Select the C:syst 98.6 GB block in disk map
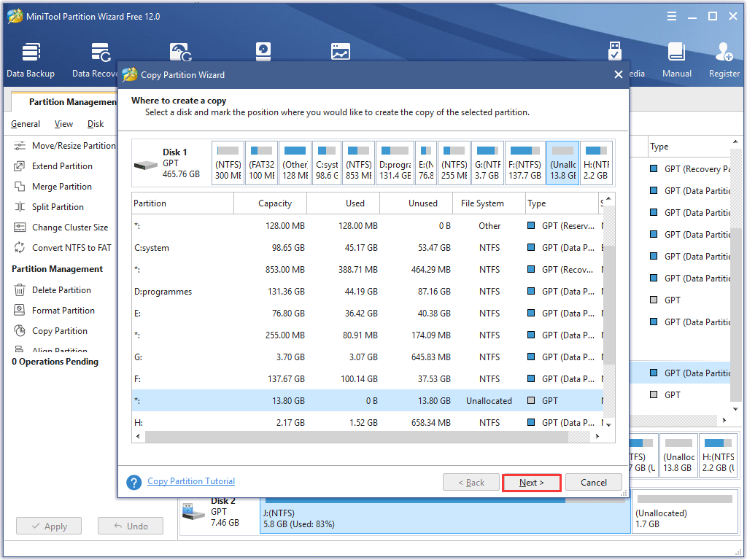Screen dimensions: 747x560 pos(327,163)
